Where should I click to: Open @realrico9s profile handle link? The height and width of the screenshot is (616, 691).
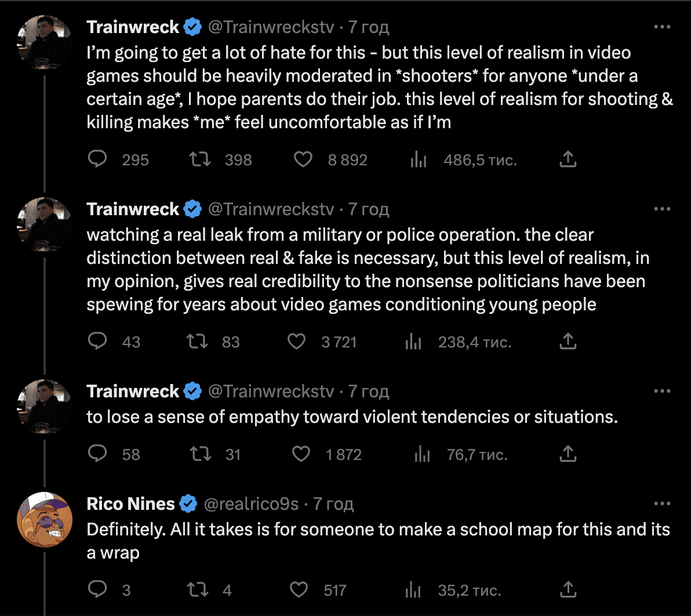pyautogui.click(x=251, y=503)
